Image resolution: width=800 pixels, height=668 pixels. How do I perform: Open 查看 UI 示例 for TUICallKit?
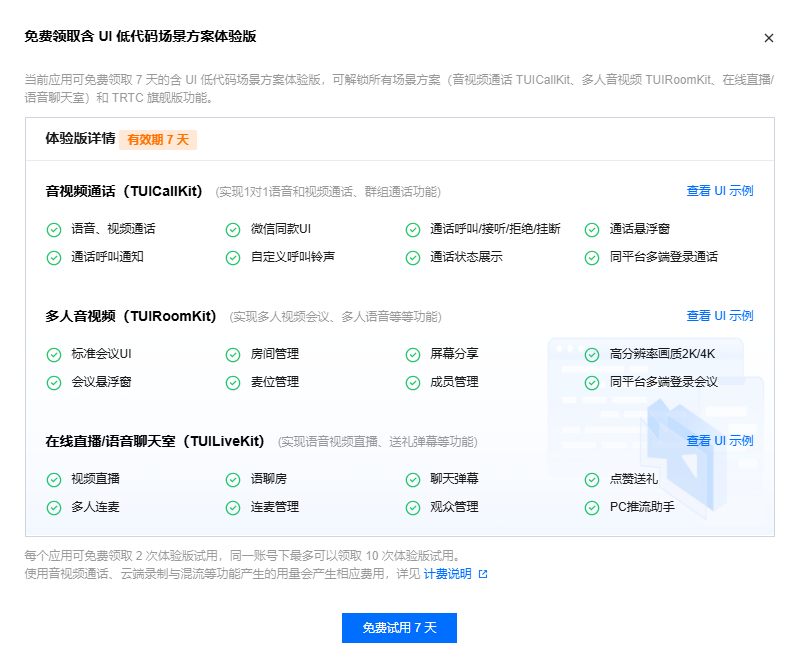pyautogui.click(x=720, y=191)
